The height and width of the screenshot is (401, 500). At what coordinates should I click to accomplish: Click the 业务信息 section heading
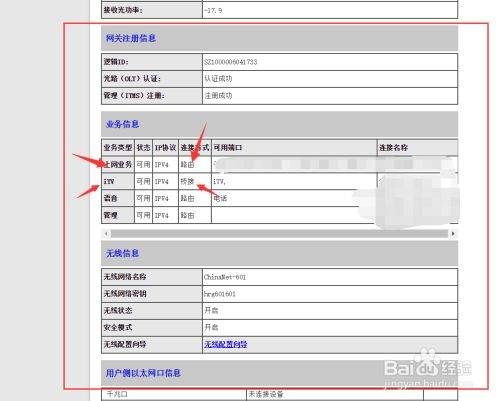coord(122,124)
